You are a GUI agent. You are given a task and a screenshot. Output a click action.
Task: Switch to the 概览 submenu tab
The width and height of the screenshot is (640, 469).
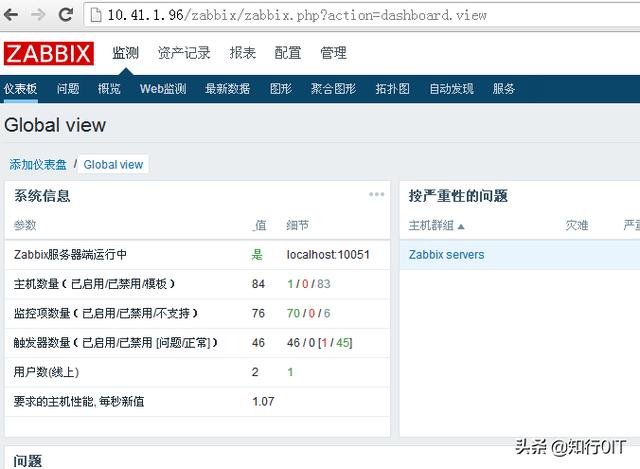coord(109,89)
